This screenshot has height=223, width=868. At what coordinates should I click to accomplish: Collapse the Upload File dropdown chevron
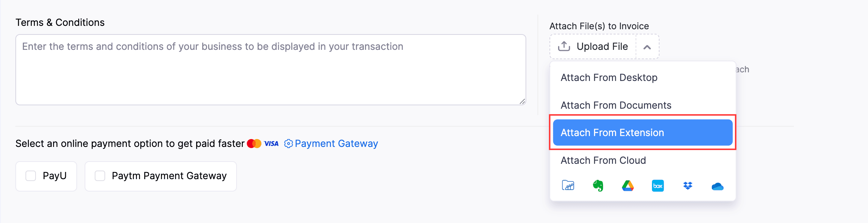click(647, 46)
